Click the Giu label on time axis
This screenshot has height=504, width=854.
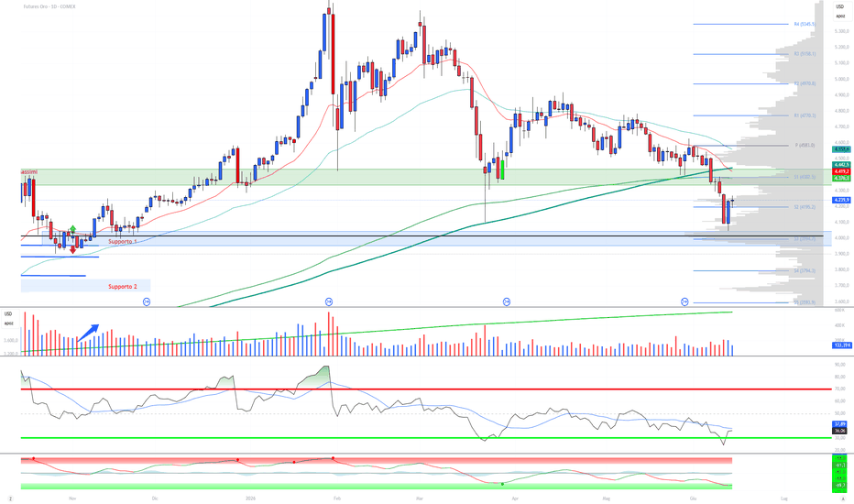(693, 499)
